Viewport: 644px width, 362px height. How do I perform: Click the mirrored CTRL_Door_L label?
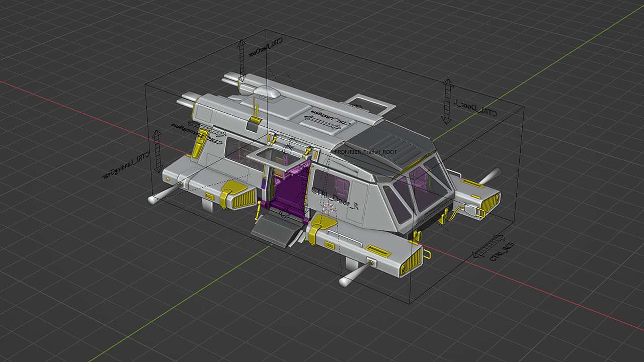click(475, 108)
